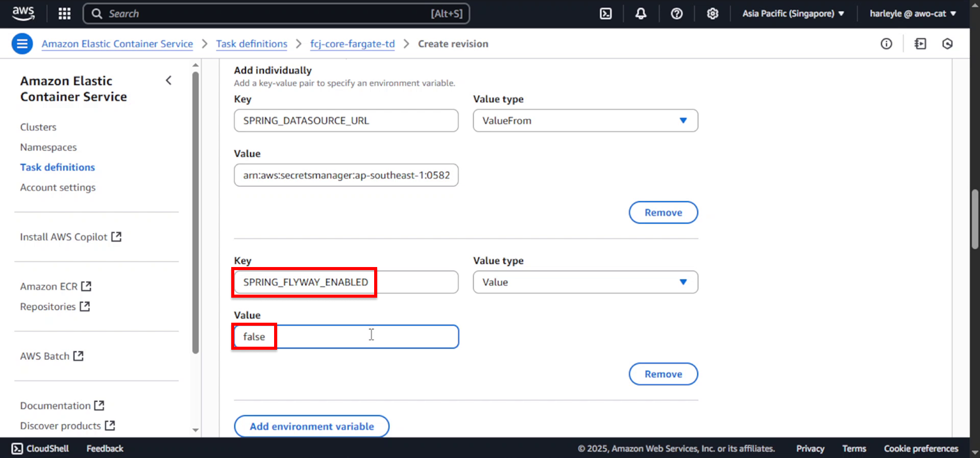
Task: Click the secretsmanager ARN value field
Action: [x=346, y=175]
